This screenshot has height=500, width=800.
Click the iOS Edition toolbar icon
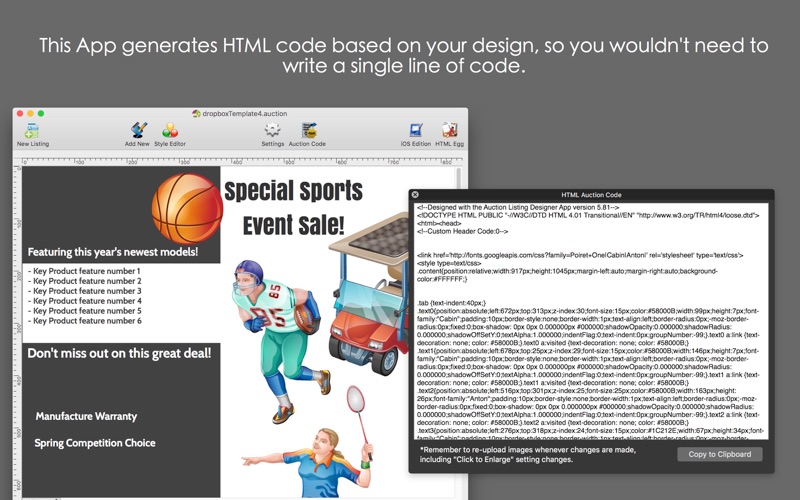click(416, 135)
